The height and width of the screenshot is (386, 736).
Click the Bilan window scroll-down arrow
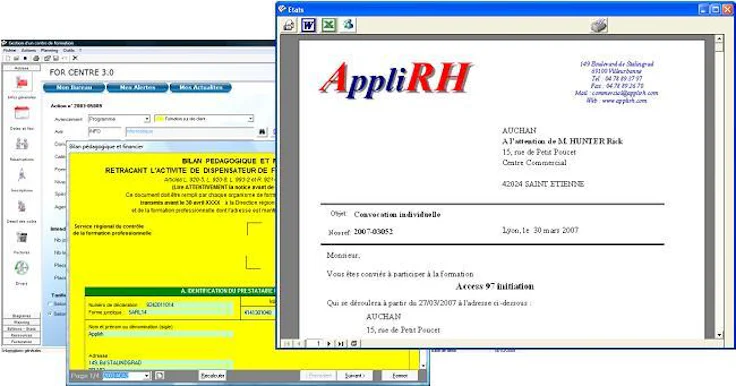pos(424,365)
